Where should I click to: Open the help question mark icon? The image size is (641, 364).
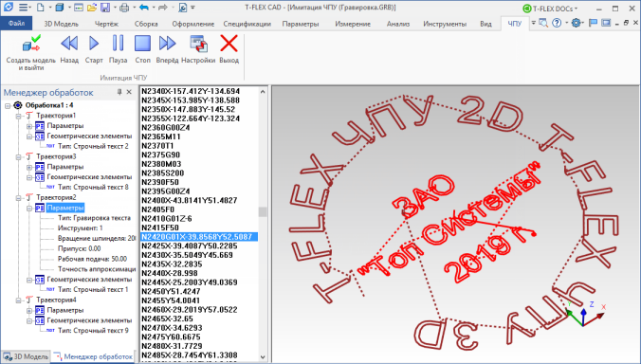[x=557, y=23]
